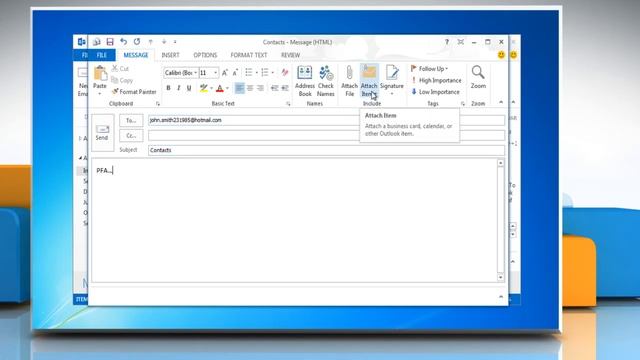640x360 pixels.
Task: Apply the yellow text highlight color
Action: coord(204,88)
